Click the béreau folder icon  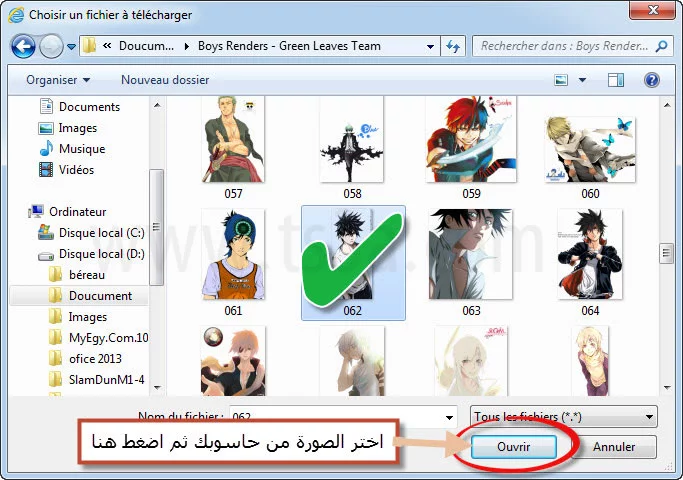click(55, 275)
